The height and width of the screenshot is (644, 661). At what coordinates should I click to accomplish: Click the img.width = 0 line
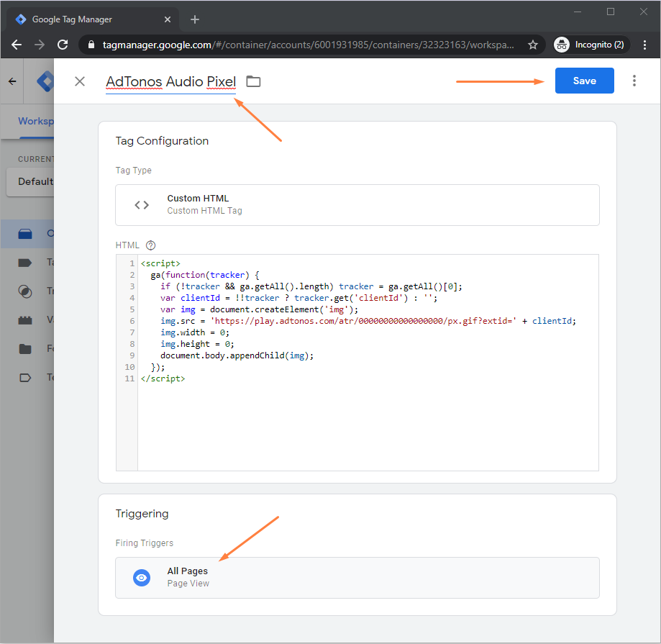point(195,332)
